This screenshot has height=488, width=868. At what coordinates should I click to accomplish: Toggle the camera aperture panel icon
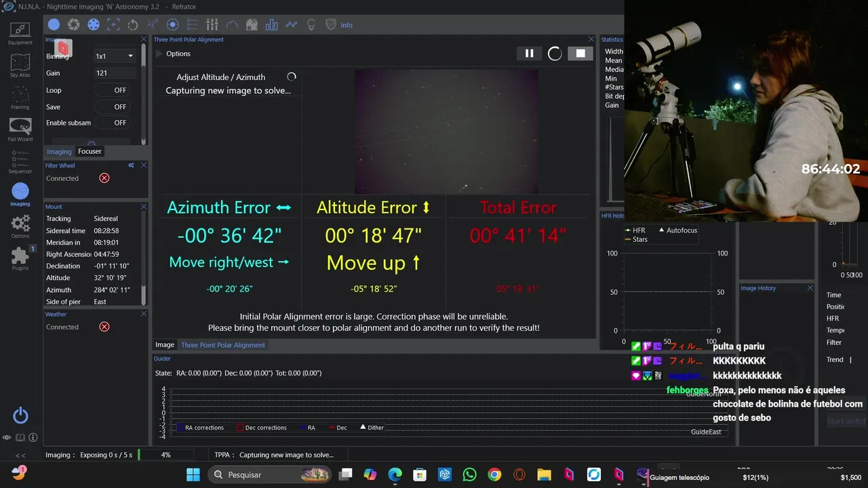point(73,25)
